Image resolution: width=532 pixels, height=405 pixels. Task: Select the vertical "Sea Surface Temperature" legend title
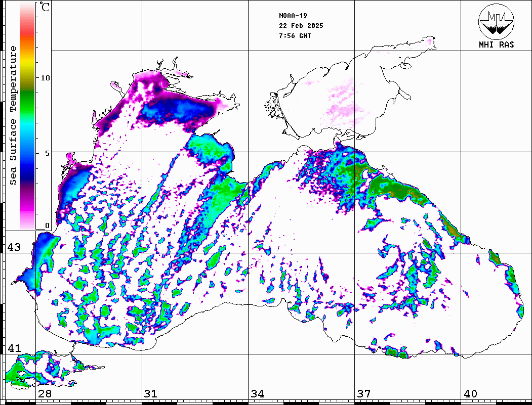13,115
